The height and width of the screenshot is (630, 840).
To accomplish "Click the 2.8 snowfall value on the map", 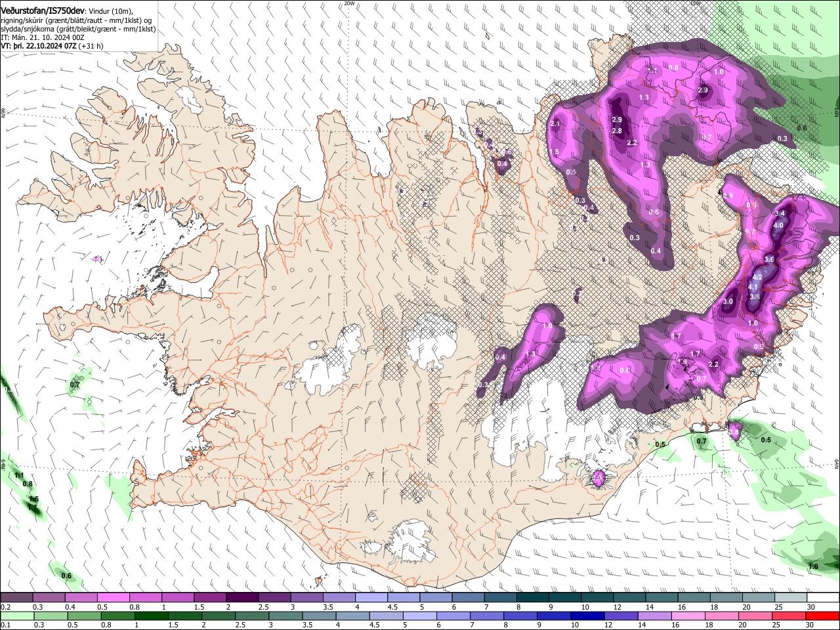I will pyautogui.click(x=617, y=131).
